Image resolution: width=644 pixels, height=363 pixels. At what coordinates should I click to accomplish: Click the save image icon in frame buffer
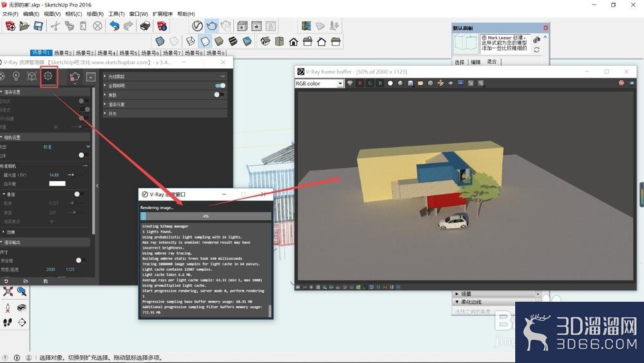[410, 83]
